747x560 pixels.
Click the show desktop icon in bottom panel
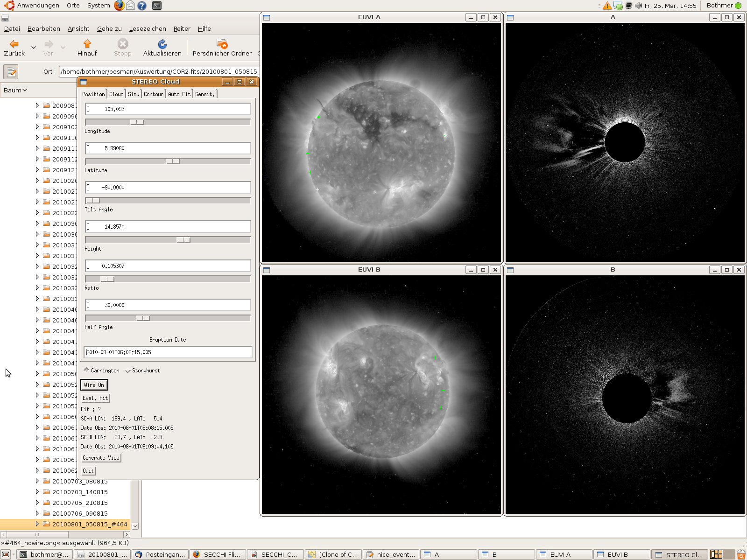[x=6, y=554]
